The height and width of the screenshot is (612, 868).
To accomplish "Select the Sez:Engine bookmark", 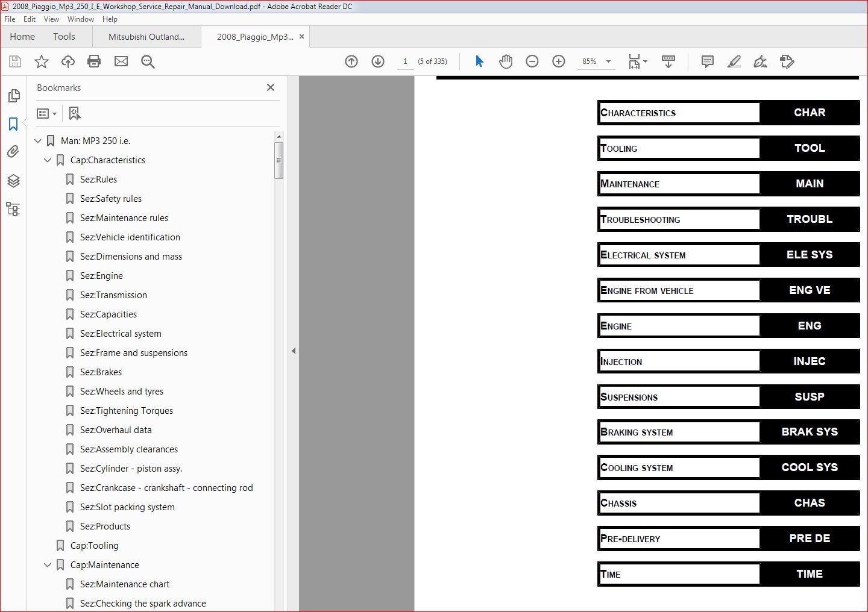I will (x=101, y=276).
